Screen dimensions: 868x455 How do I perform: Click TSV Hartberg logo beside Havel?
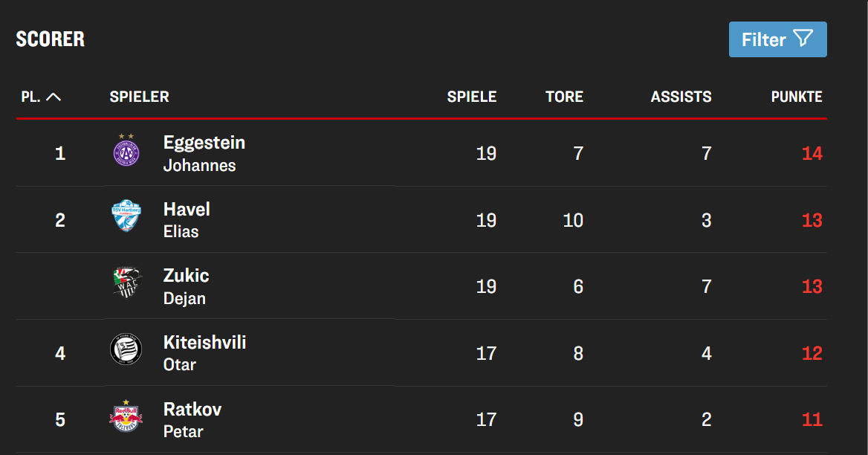tap(126, 216)
